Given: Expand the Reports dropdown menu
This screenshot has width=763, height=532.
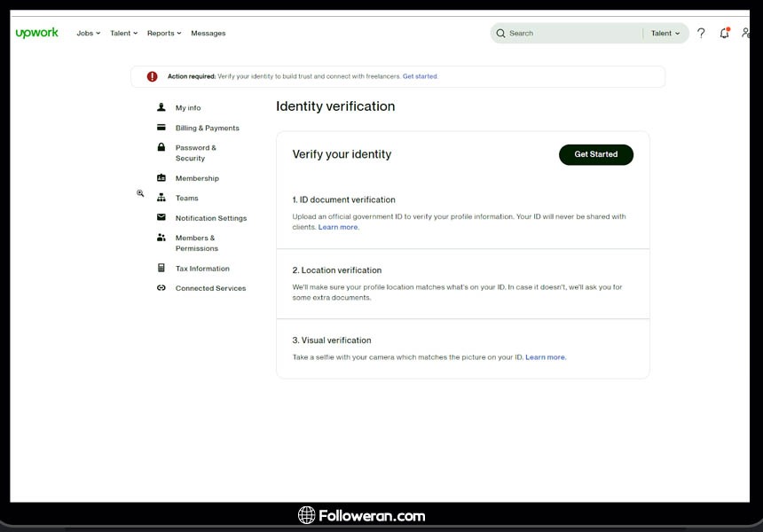Looking at the screenshot, I should tap(163, 34).
